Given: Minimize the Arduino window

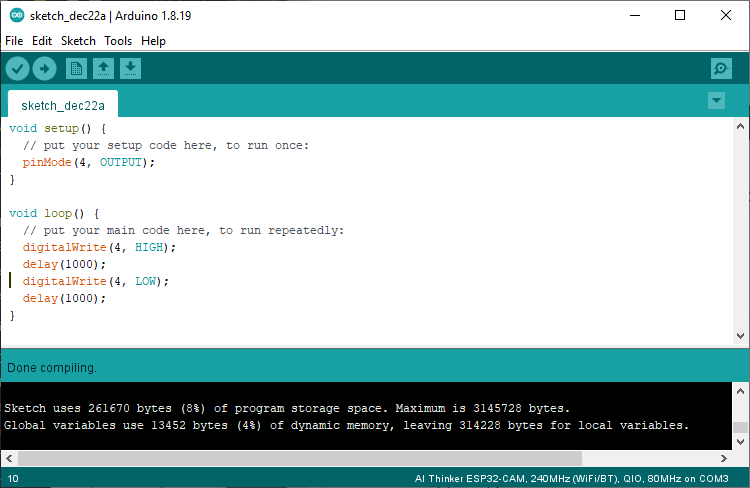Looking at the screenshot, I should coord(635,15).
